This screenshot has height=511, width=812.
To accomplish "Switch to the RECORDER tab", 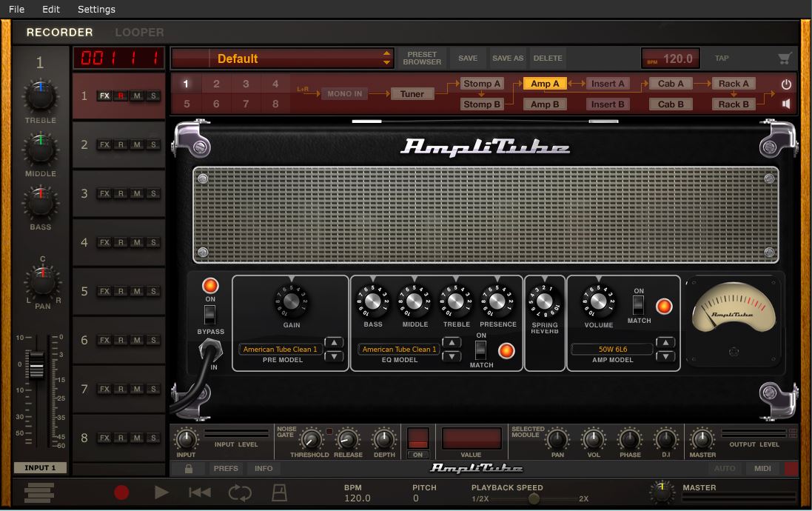I will (59, 32).
